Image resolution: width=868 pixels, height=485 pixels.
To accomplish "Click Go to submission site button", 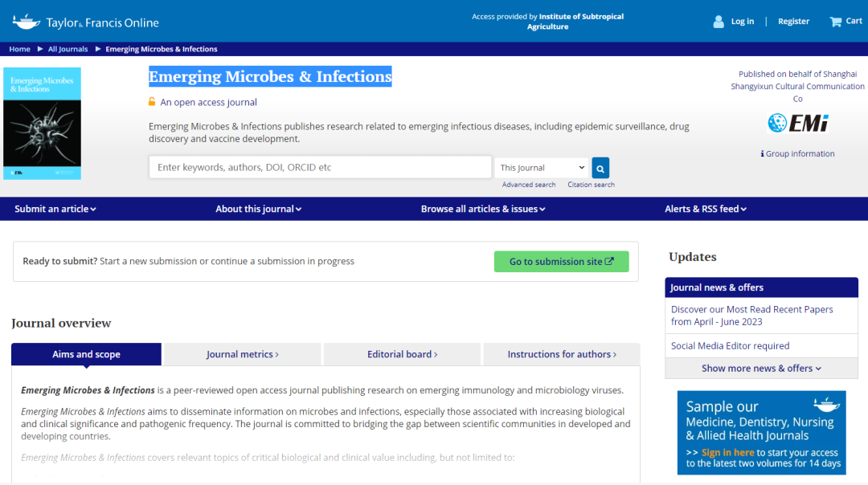I will pyautogui.click(x=561, y=262).
